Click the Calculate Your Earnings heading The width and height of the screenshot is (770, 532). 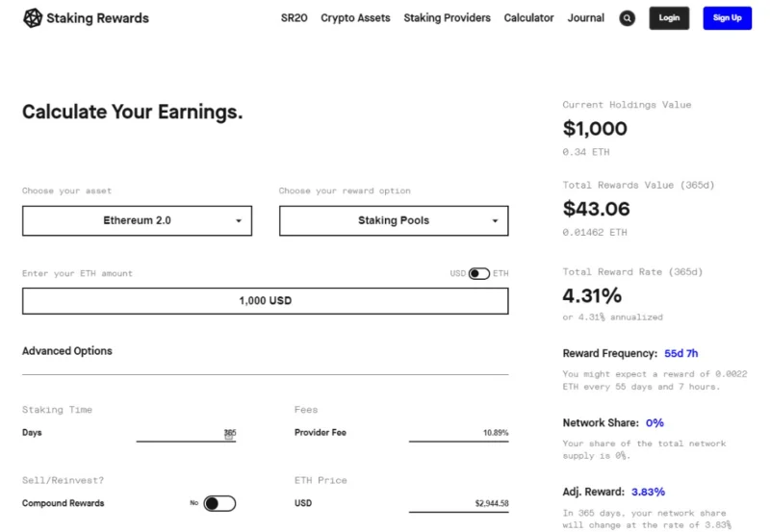(133, 113)
